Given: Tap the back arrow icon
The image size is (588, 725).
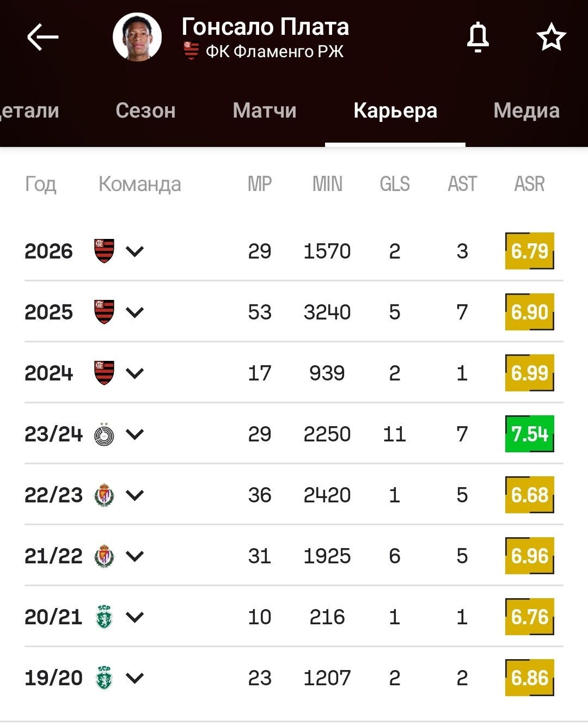Looking at the screenshot, I should 42,37.
